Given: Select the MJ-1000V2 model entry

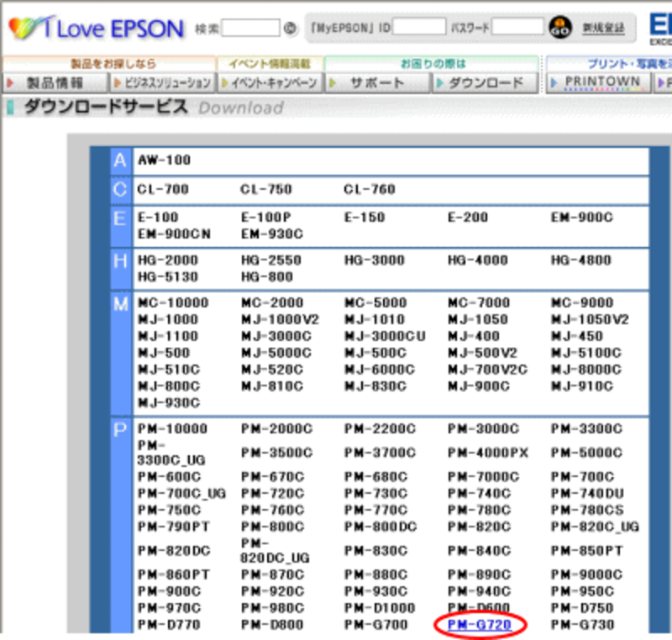Looking at the screenshot, I should point(281,319).
